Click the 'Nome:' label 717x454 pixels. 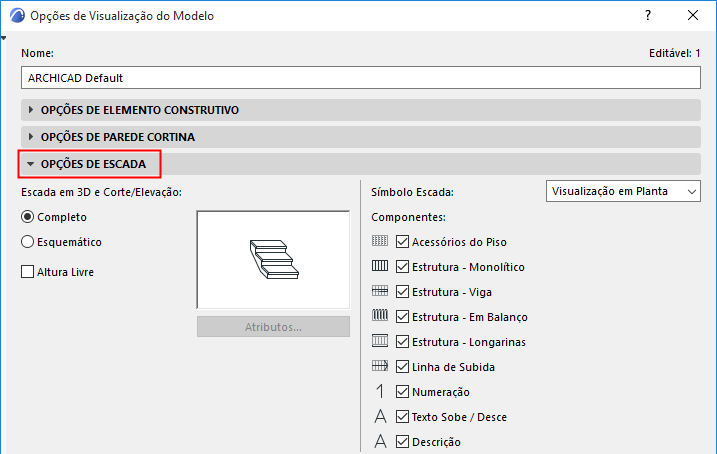point(37,53)
